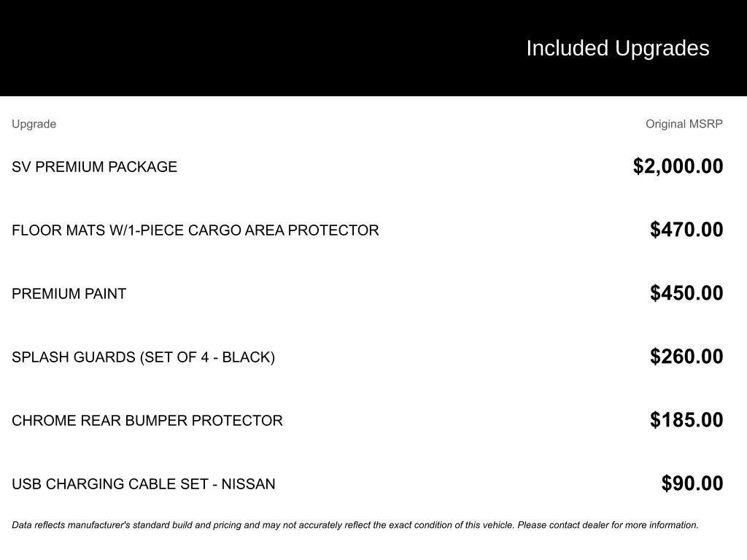
Task: Select the Upgrade column header
Action: (x=34, y=124)
